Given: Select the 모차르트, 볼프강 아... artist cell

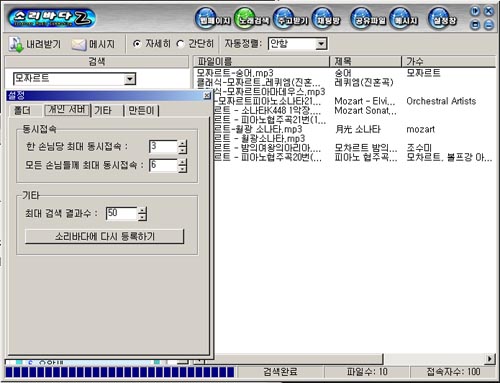Looking at the screenshot, I should 449,157.
